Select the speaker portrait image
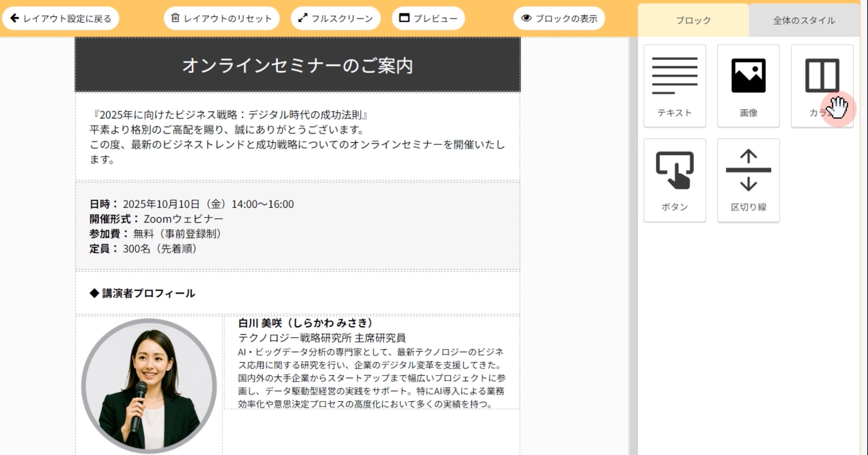 coord(149,386)
